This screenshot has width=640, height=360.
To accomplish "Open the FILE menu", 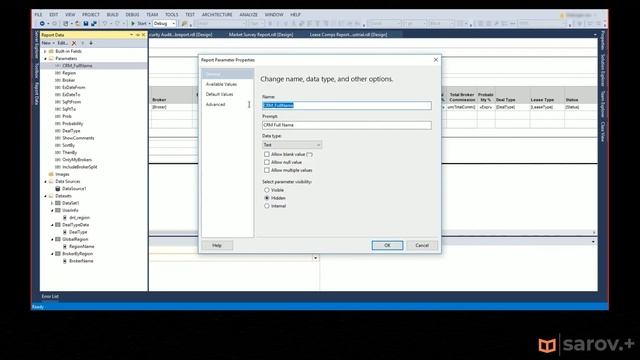I will click(x=38, y=15).
